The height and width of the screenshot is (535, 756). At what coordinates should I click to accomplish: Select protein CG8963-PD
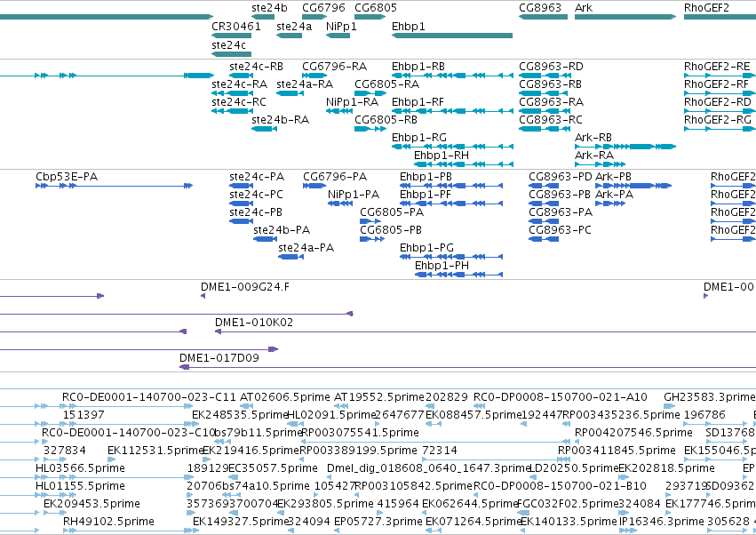(560, 177)
